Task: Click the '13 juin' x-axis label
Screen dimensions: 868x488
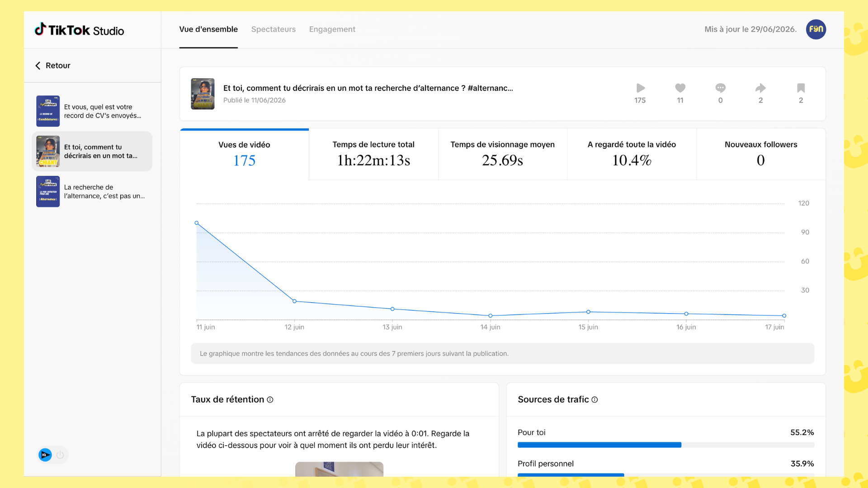Action: [392, 327]
